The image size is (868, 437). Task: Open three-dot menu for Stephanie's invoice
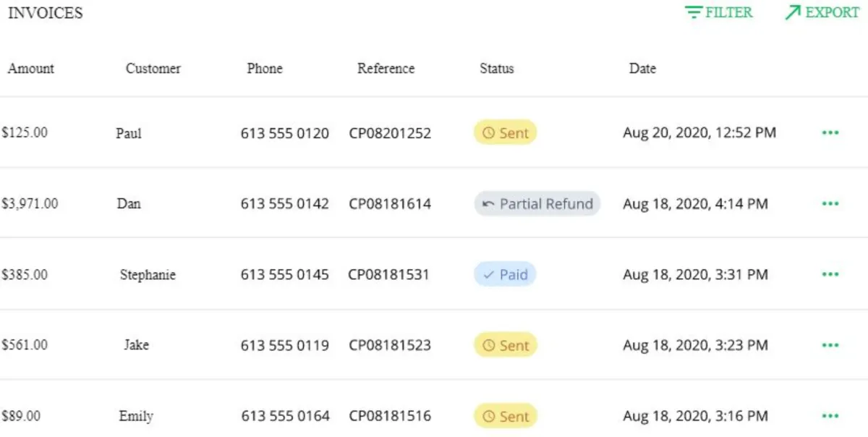pyautogui.click(x=830, y=275)
